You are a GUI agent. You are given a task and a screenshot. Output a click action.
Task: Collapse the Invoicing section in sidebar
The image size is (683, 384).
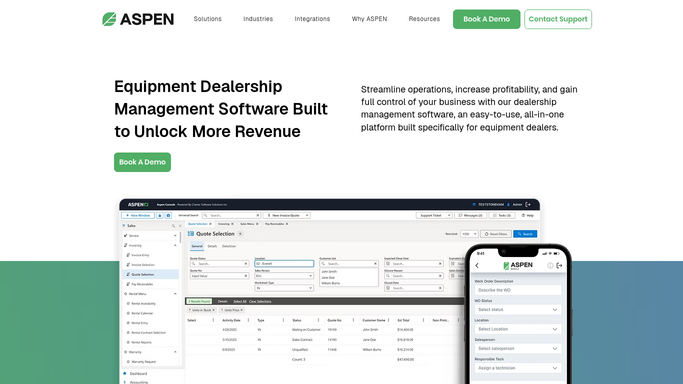(x=175, y=246)
